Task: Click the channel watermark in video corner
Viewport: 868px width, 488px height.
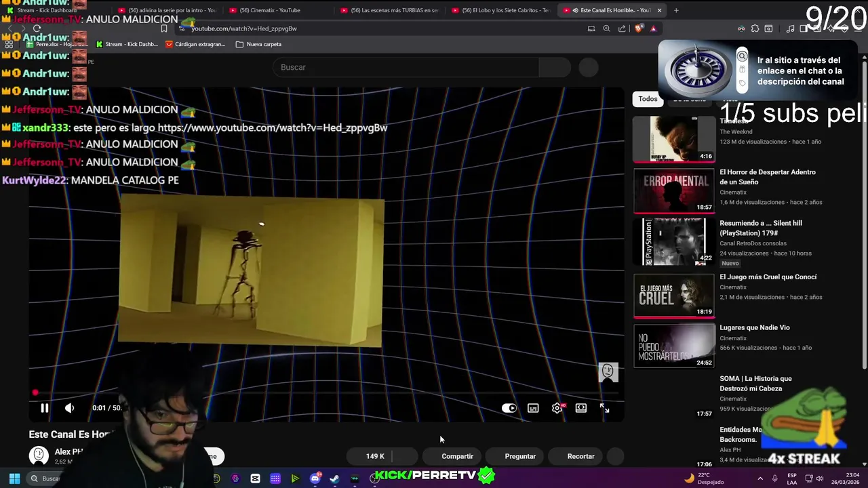Action: tap(608, 372)
